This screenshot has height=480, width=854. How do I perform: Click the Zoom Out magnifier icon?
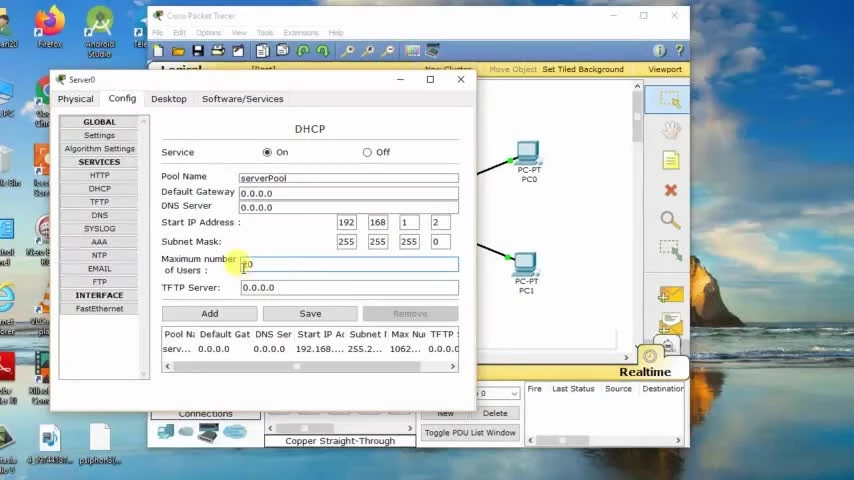pyautogui.click(x=388, y=51)
